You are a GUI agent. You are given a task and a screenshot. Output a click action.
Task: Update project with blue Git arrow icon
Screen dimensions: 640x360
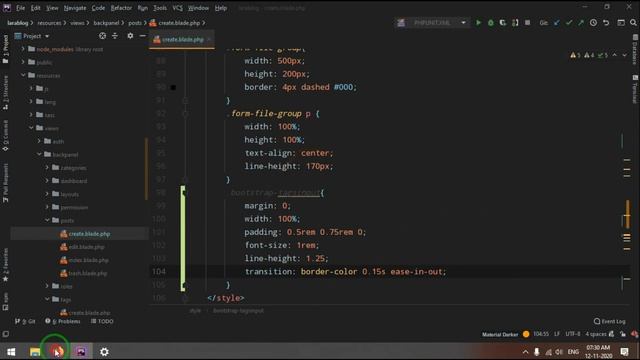coord(556,23)
